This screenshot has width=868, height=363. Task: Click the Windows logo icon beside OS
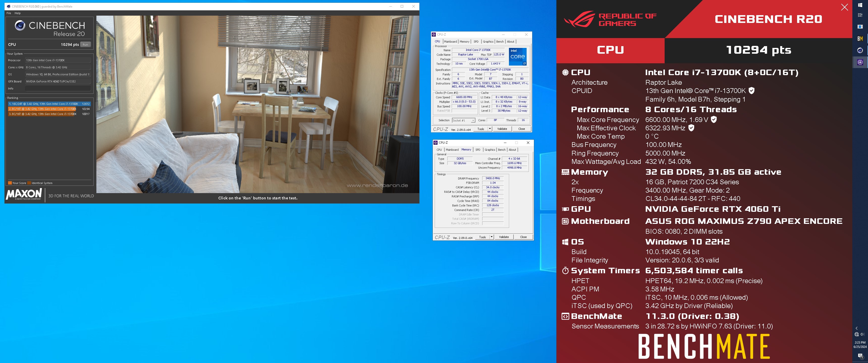point(565,242)
